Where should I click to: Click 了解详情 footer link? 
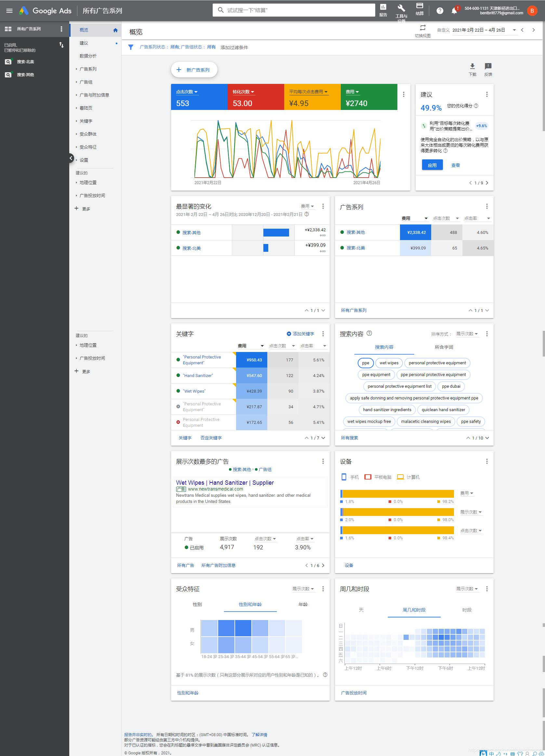[x=259, y=735]
